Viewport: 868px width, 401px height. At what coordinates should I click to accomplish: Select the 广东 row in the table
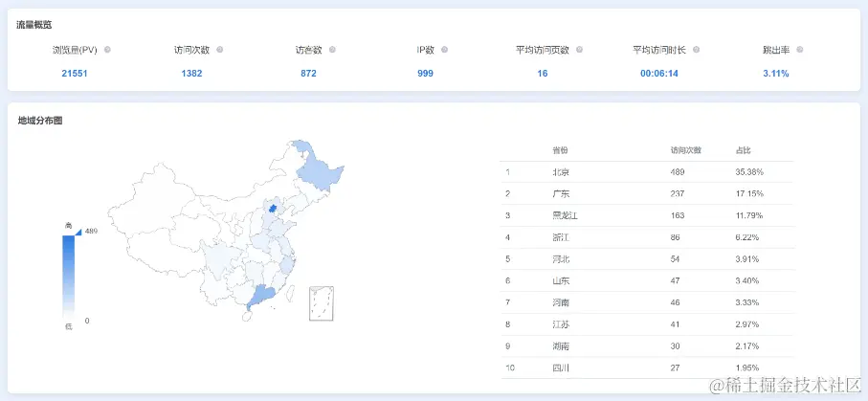pyautogui.click(x=647, y=194)
